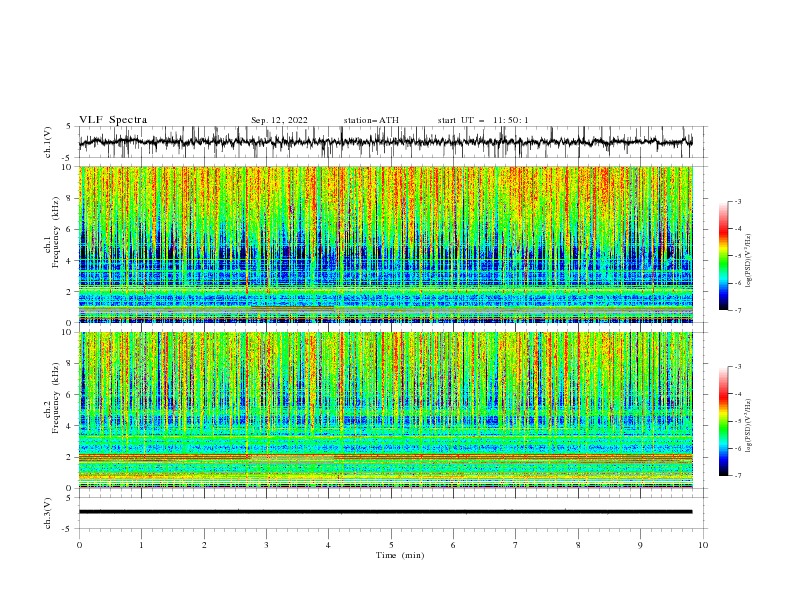This screenshot has width=792, height=612.
Task: Click the '4' kHz tick on ch.2 axis
Action: coord(70,426)
